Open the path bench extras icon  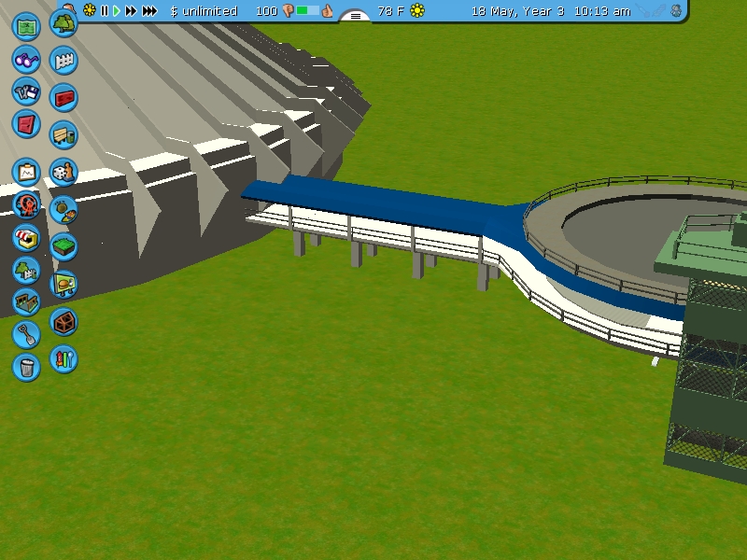(63, 135)
